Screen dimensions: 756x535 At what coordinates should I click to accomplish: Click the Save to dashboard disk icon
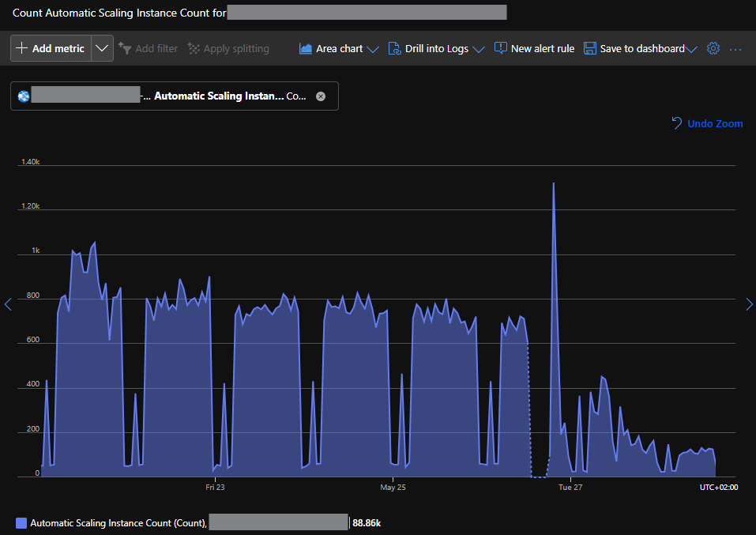point(590,48)
